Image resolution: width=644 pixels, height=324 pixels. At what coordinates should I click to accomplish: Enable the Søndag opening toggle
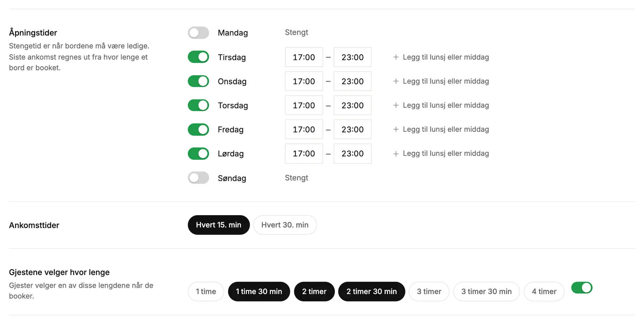(198, 178)
